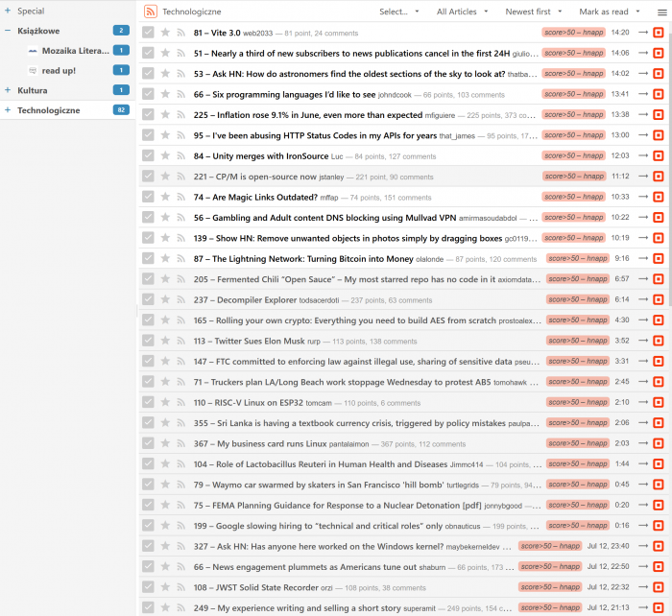This screenshot has width=672, height=616.
Task: Click the feed icon on 'Unity merges with IronSource' row
Action: (180, 155)
